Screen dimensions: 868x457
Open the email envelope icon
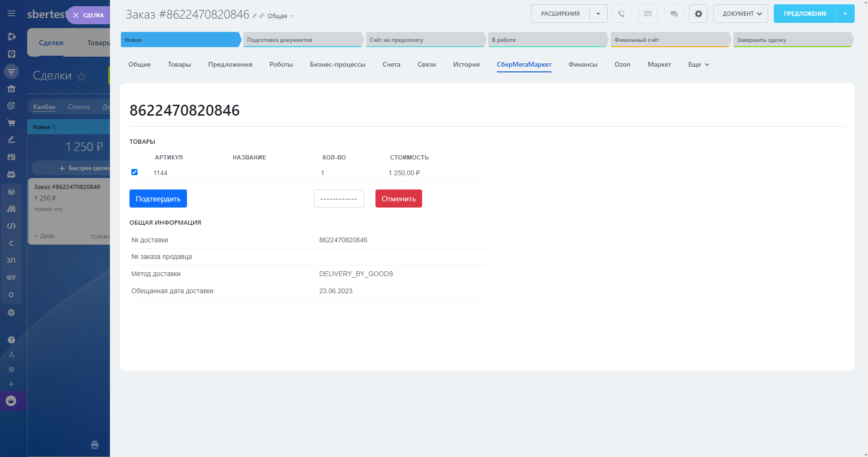pyautogui.click(x=648, y=14)
